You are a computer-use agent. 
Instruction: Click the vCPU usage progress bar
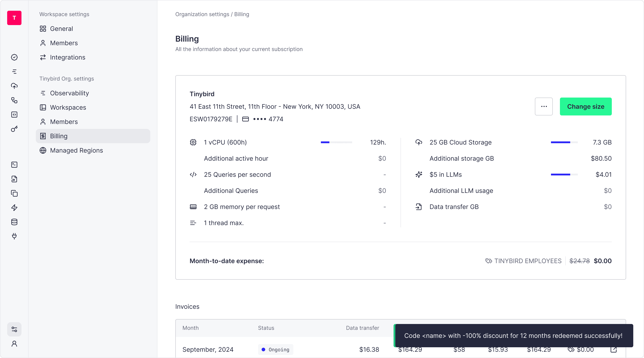[x=336, y=142]
